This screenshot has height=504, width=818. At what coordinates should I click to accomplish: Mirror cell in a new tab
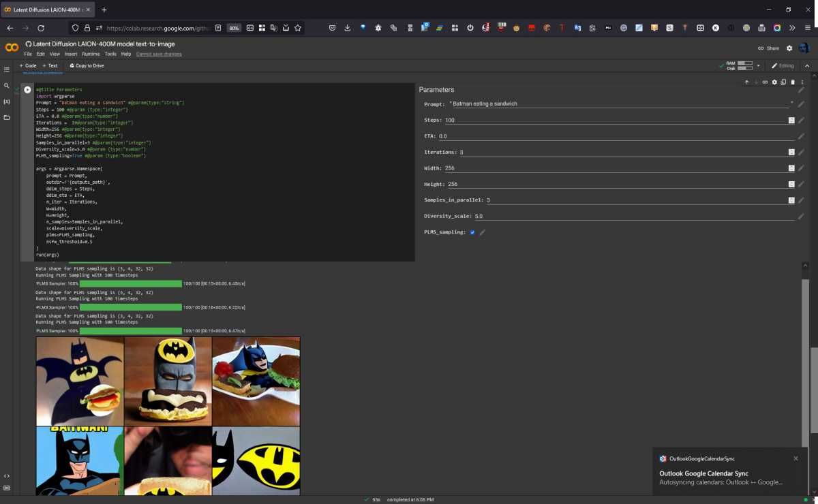[x=783, y=82]
